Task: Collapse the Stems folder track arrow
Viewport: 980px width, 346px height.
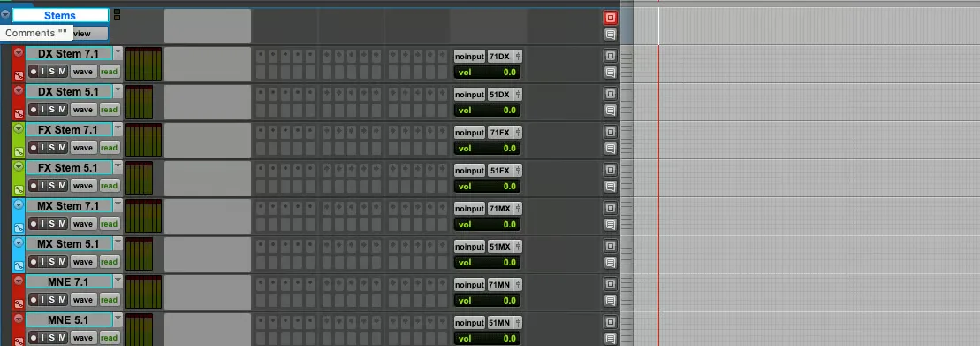Action: pyautogui.click(x=5, y=14)
